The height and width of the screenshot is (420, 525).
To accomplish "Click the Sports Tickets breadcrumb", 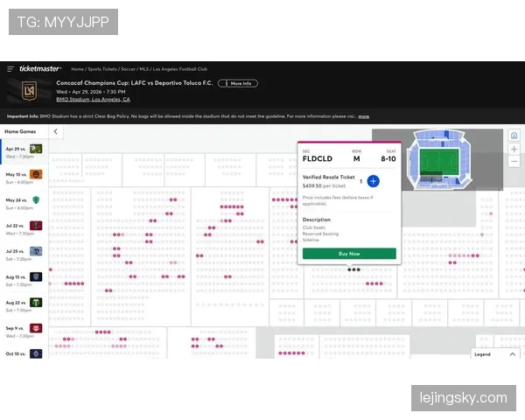I will 102,69.
